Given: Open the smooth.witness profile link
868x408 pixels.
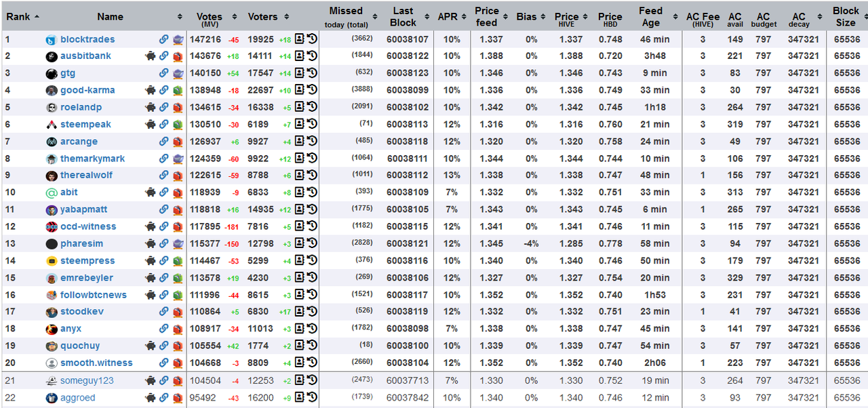Looking at the screenshot, I should coord(96,363).
